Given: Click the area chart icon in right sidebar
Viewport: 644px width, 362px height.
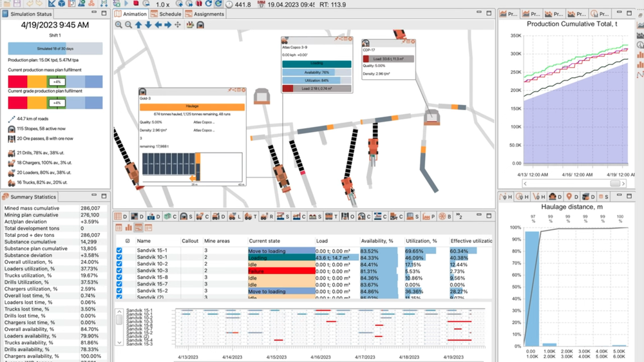Looking at the screenshot, I should (640, 24).
